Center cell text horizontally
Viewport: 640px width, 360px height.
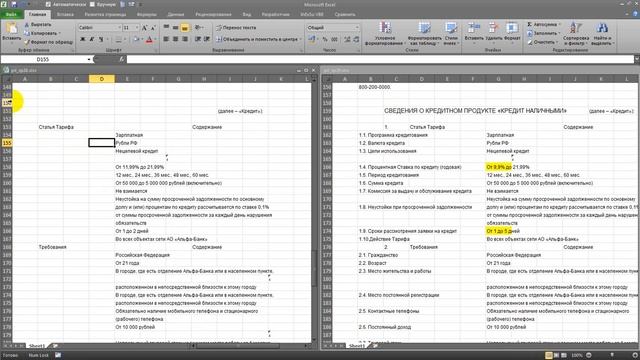click(x=176, y=39)
